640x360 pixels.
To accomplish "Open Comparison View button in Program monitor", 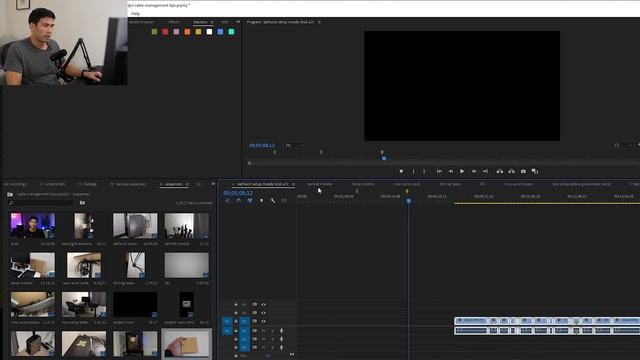I will [535, 171].
